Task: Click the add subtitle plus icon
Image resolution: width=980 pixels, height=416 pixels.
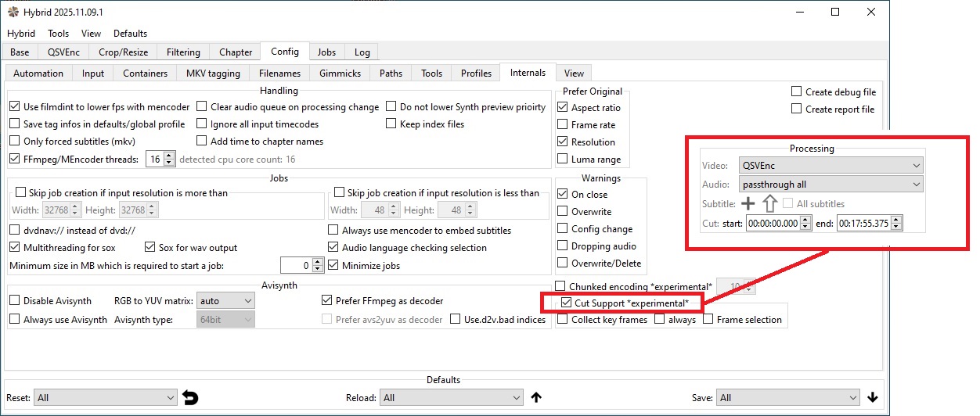Action: tap(748, 204)
